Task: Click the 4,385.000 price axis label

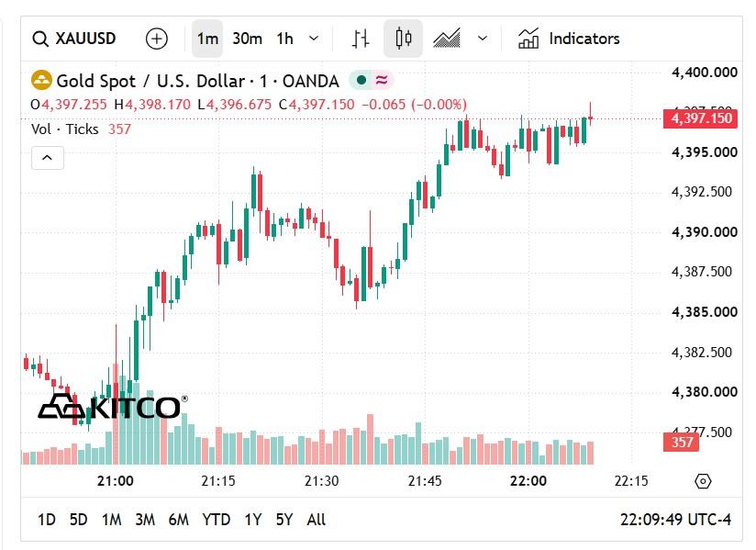Action: tap(705, 312)
